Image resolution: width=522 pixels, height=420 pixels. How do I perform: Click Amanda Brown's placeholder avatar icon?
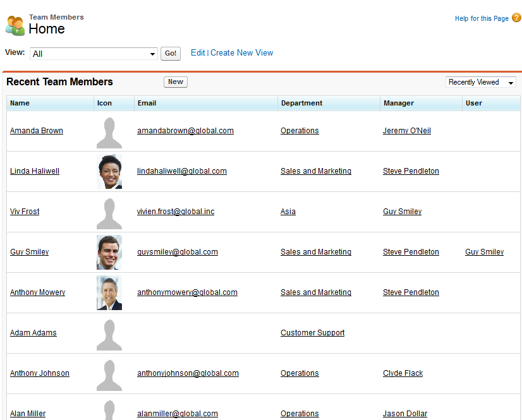pyautogui.click(x=109, y=133)
